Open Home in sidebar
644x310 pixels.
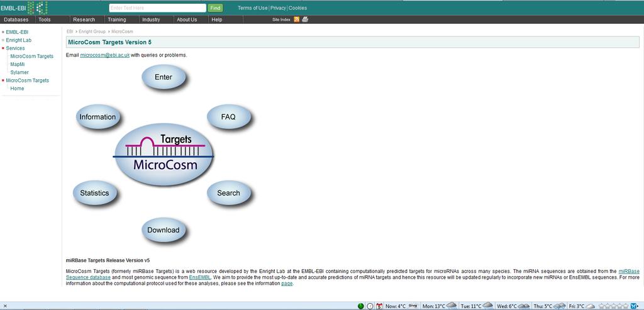pos(17,88)
